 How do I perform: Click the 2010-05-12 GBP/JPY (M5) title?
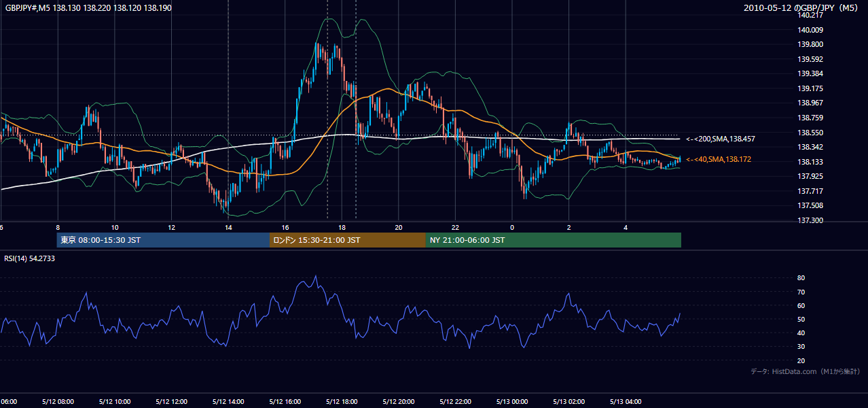pyautogui.click(x=802, y=8)
